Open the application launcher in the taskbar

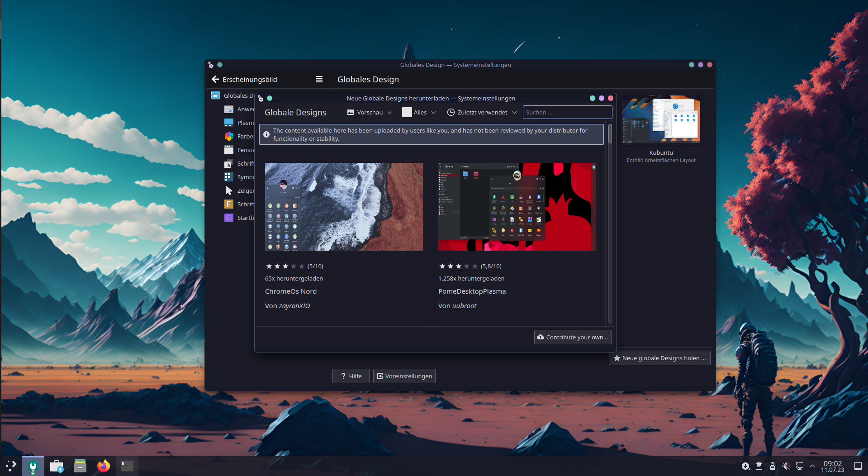pyautogui.click(x=11, y=466)
